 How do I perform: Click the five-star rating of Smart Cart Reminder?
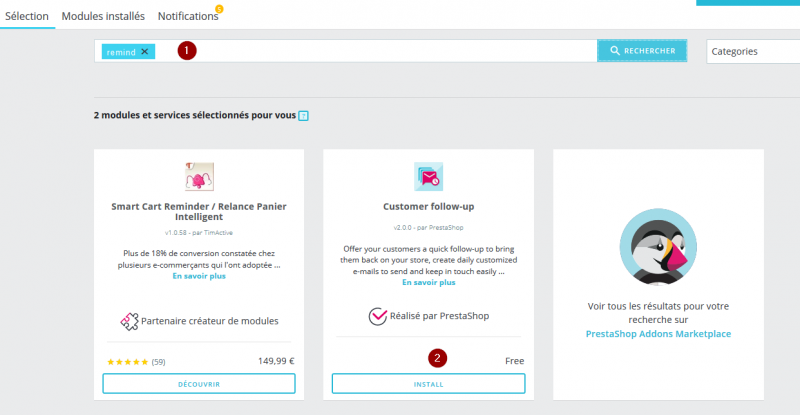click(x=128, y=362)
